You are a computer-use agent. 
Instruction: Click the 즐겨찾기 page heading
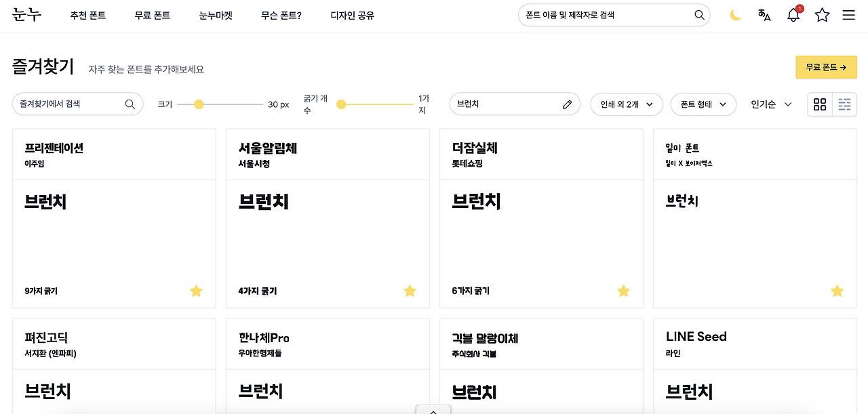[x=43, y=66]
